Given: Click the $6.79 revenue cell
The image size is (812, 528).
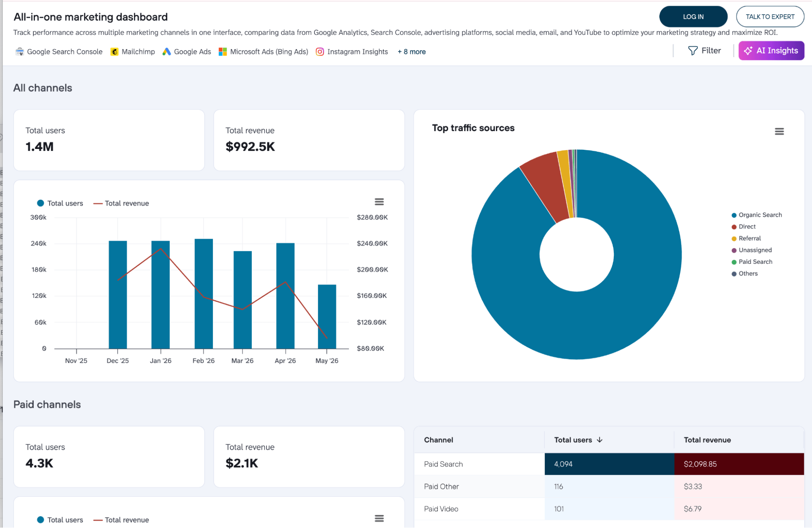Looking at the screenshot, I should coord(739,509).
